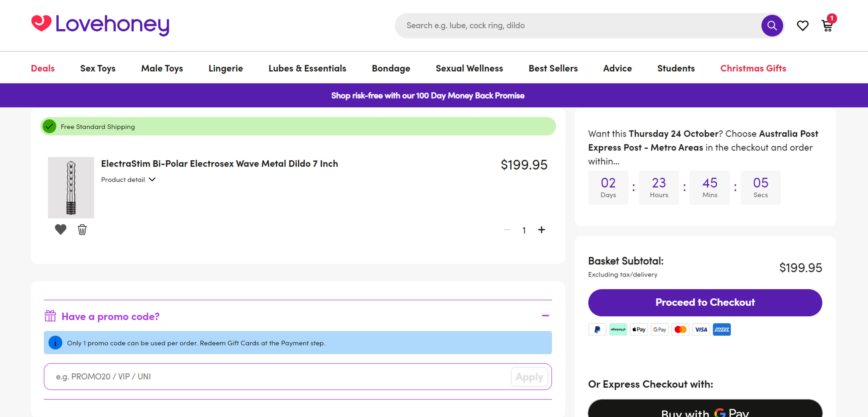
Task: Decrease item quantity with minus
Action: coord(507,230)
